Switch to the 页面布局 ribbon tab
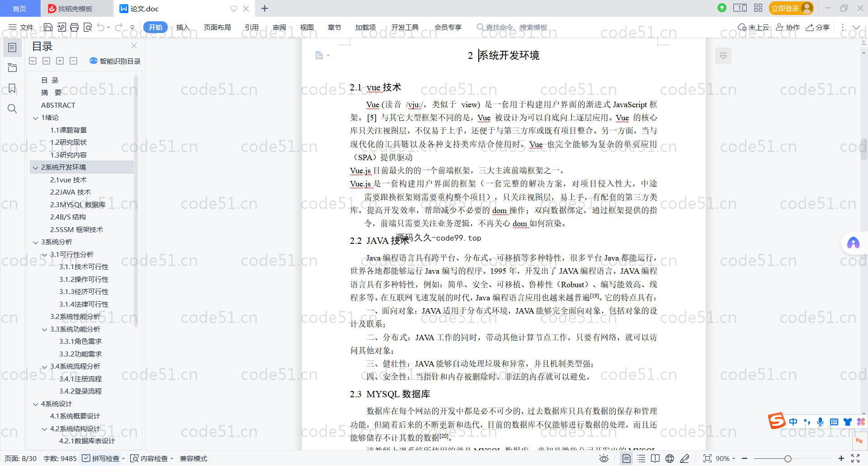The height and width of the screenshot is (466, 868). (x=217, y=27)
